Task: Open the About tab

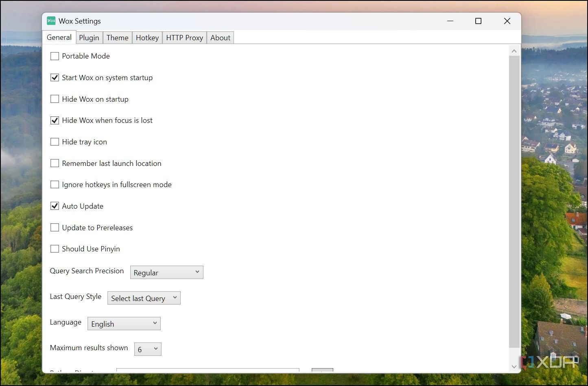Action: click(220, 37)
